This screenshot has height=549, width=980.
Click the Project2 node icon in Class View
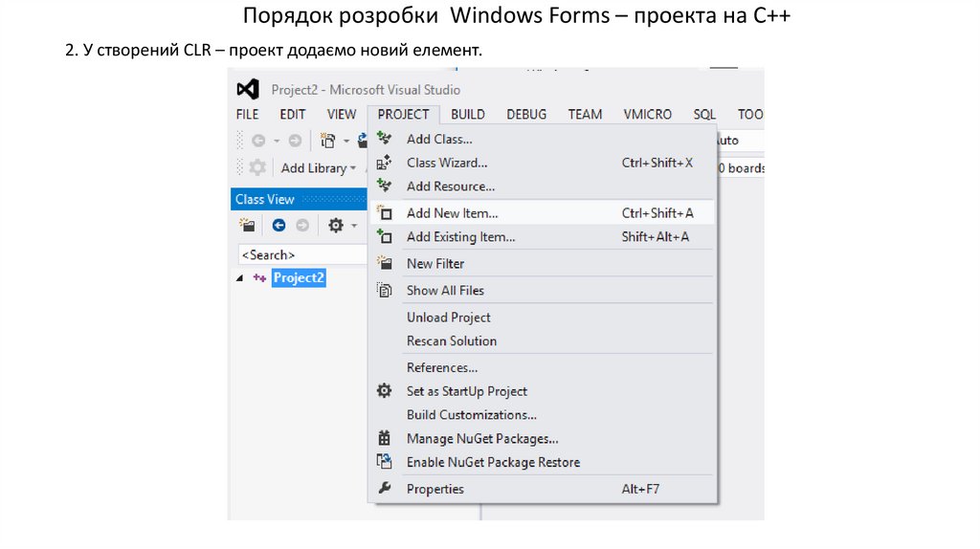coord(259,278)
